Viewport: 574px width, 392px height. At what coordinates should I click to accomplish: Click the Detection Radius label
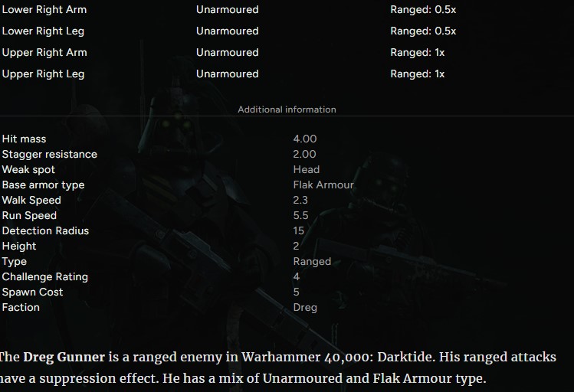pyautogui.click(x=45, y=230)
